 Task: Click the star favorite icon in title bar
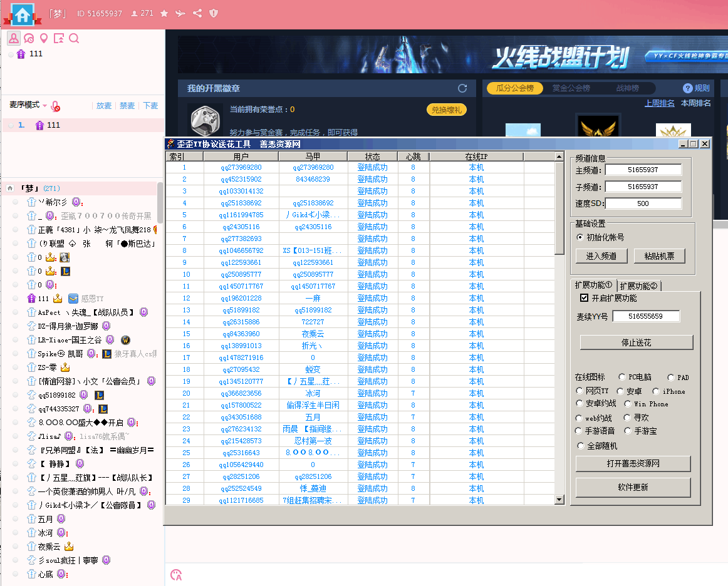164,13
